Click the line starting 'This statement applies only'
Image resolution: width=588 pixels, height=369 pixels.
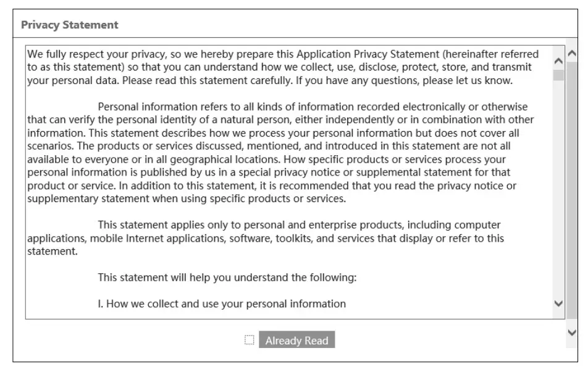(299, 225)
